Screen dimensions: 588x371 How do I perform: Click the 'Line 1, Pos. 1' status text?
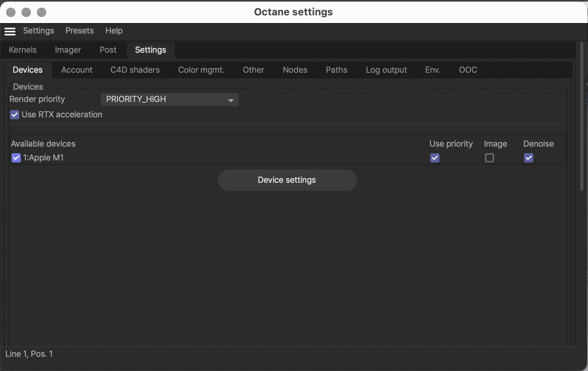[x=29, y=354]
